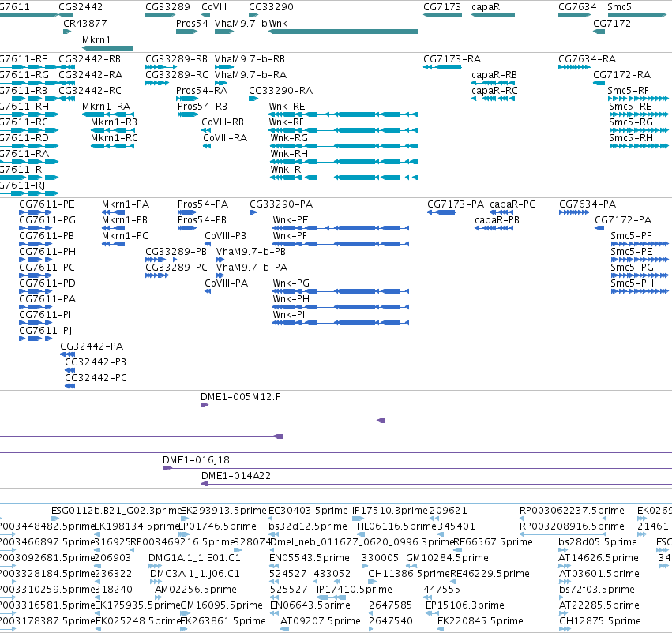Click protein VhaM9.7-b-PA
This screenshot has height=633, width=672.
[252, 268]
